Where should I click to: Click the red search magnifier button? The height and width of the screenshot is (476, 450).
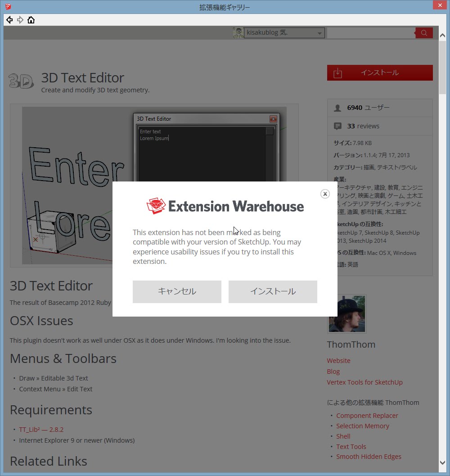pyautogui.click(x=424, y=33)
